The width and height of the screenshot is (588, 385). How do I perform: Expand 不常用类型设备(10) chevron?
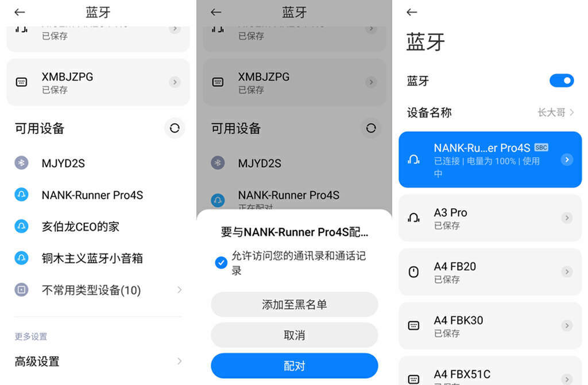(x=180, y=290)
